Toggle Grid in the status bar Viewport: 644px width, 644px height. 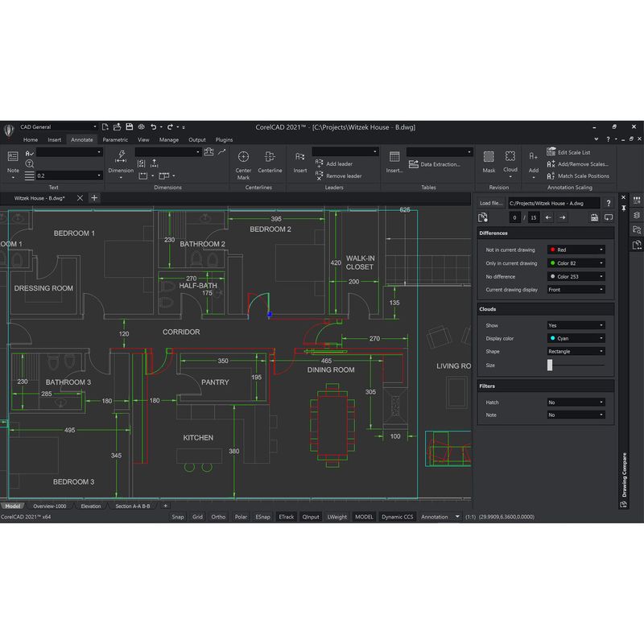[197, 517]
